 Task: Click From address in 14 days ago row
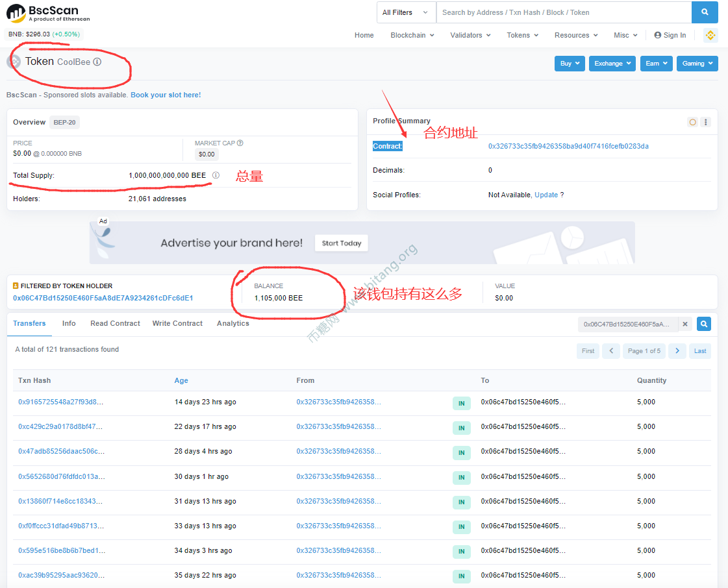pyautogui.click(x=338, y=402)
